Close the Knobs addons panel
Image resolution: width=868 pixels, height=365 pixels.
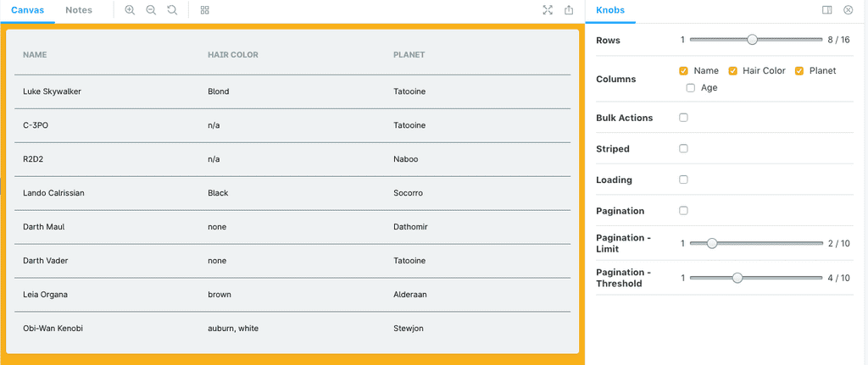click(848, 10)
